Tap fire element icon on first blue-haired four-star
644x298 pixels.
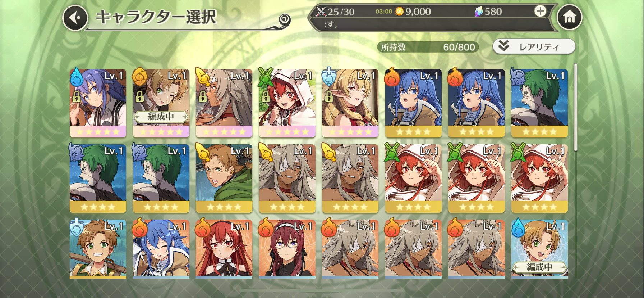392,77
